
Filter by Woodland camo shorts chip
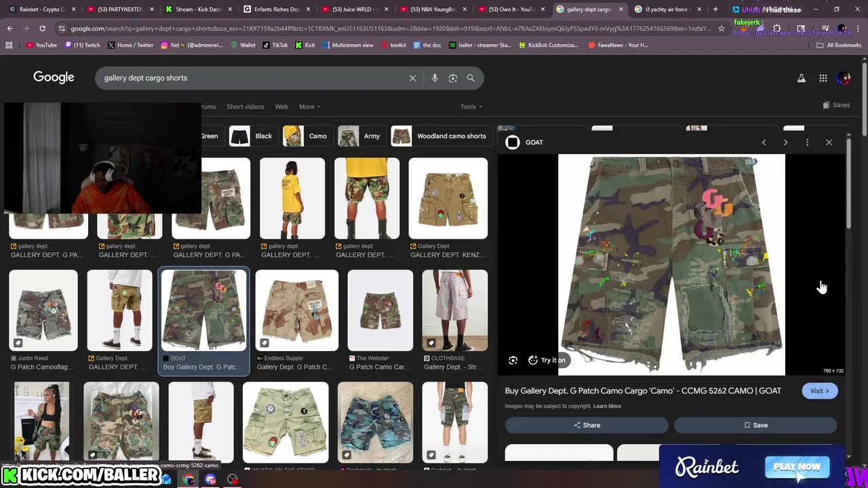(440, 136)
